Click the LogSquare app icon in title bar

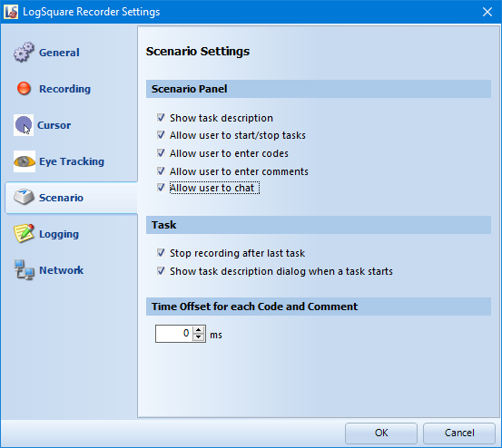click(11, 12)
